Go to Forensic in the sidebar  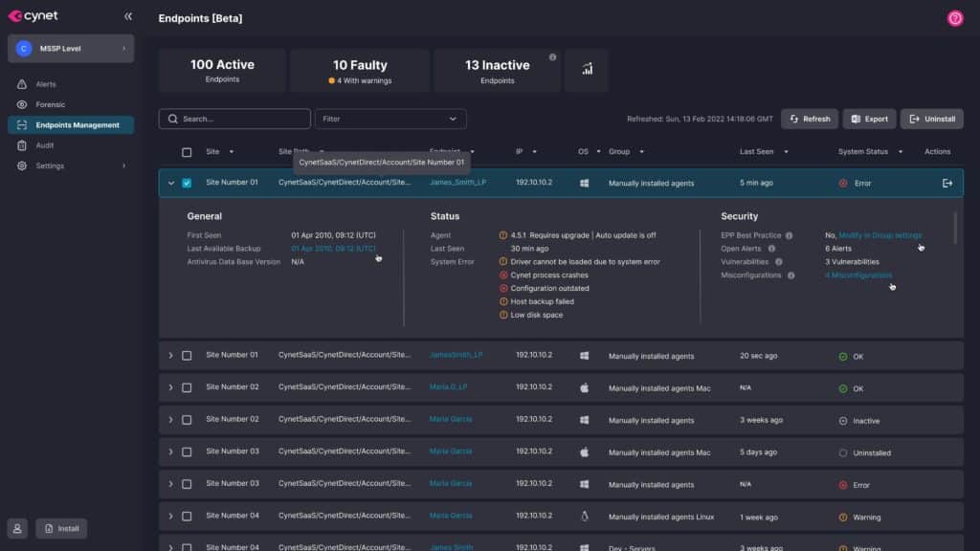(50, 104)
